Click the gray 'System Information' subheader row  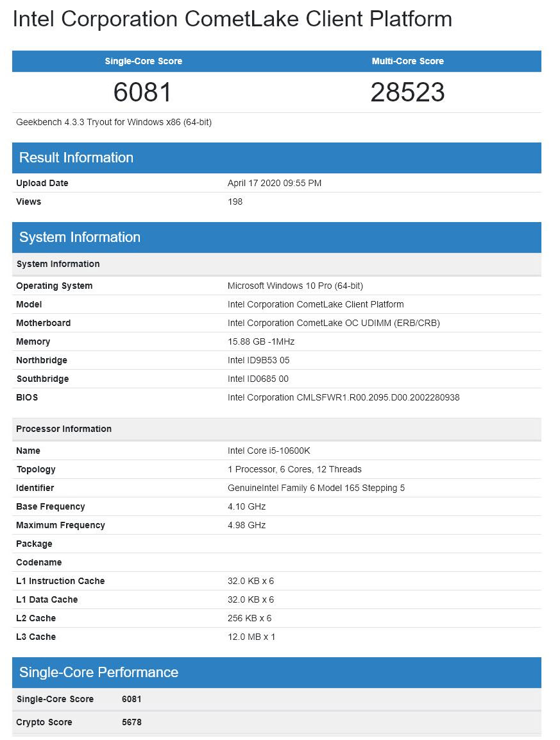click(x=276, y=264)
